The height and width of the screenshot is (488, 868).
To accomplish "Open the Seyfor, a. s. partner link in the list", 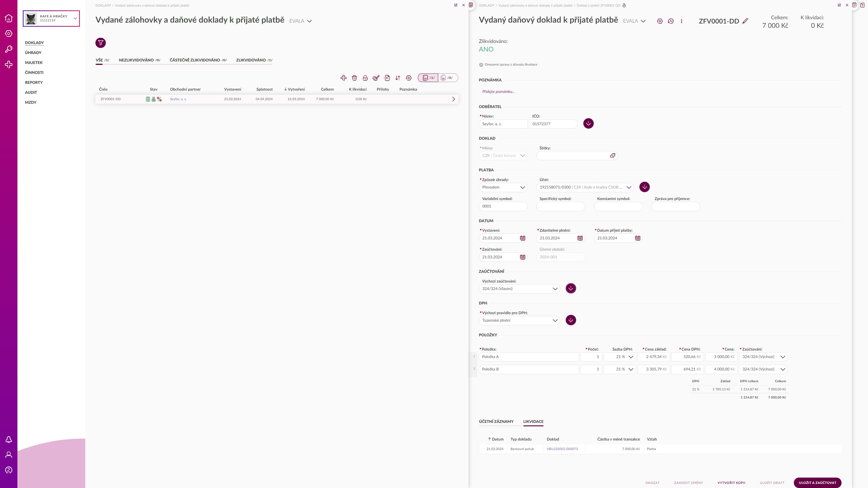I will [x=178, y=99].
